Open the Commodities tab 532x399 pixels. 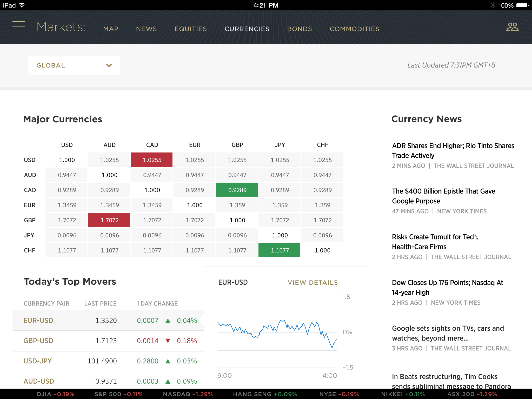[354, 29]
